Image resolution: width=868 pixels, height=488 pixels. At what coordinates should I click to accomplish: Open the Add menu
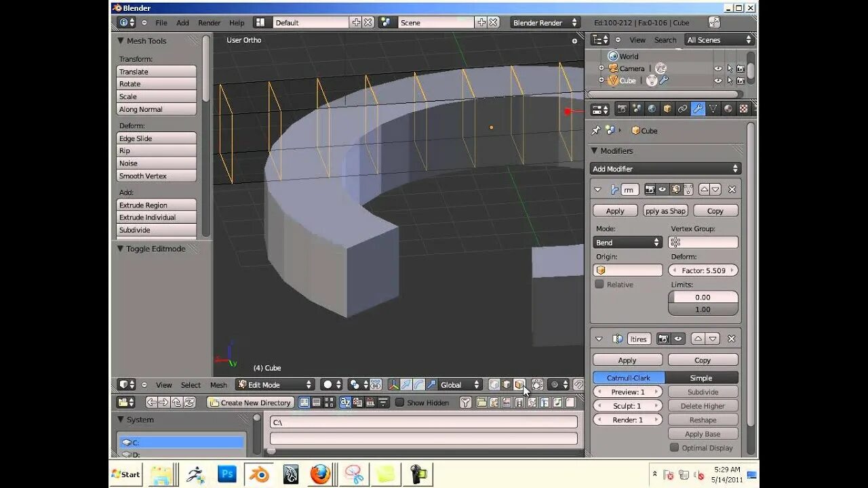tap(183, 22)
